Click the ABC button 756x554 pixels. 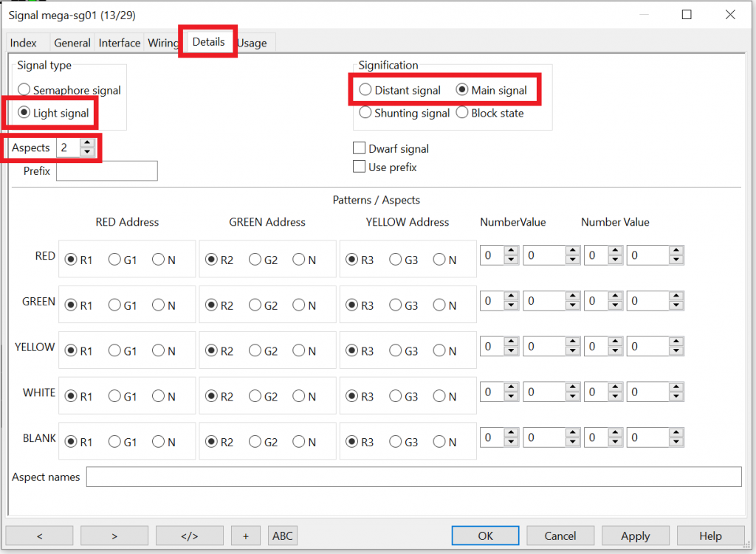282,536
